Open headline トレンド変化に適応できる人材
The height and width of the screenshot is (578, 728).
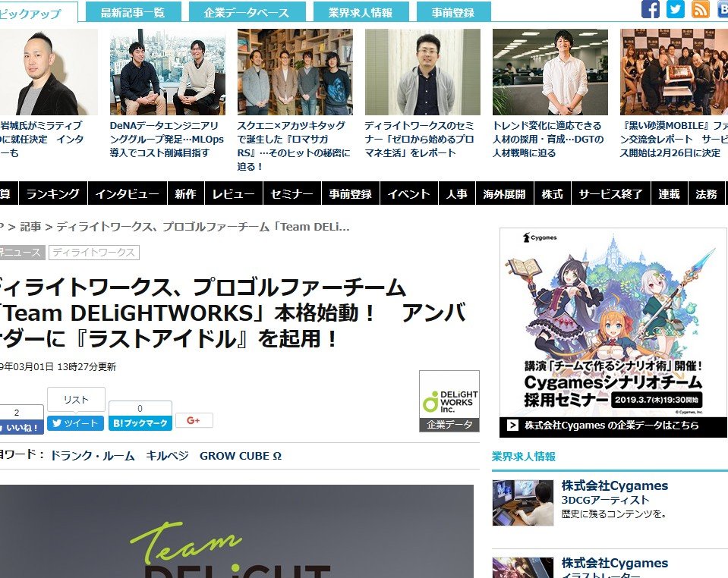pos(548,139)
